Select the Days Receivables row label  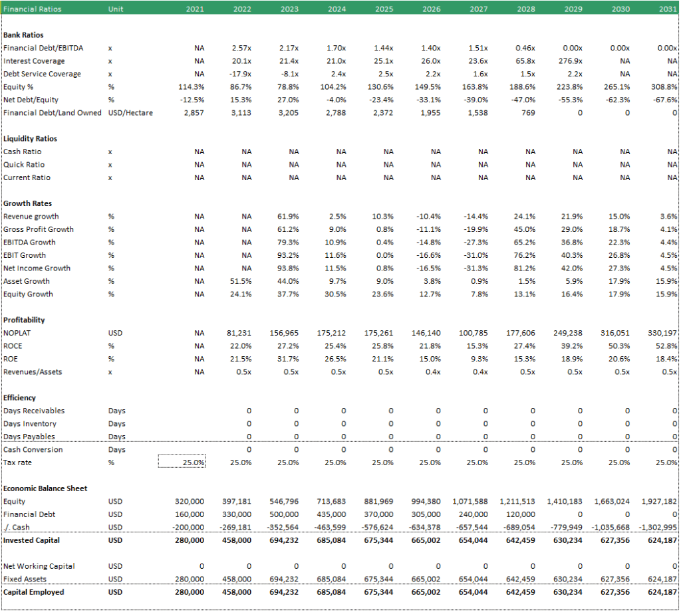(x=34, y=411)
